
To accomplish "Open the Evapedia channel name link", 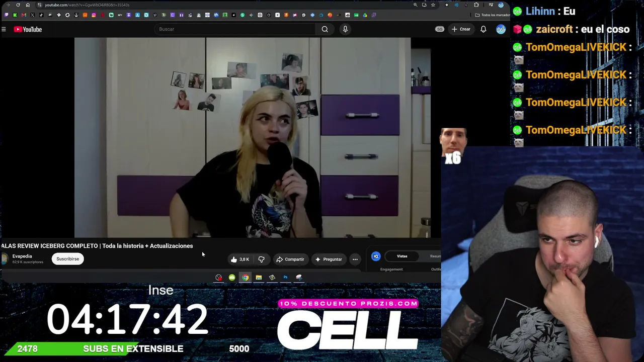I will [22, 256].
